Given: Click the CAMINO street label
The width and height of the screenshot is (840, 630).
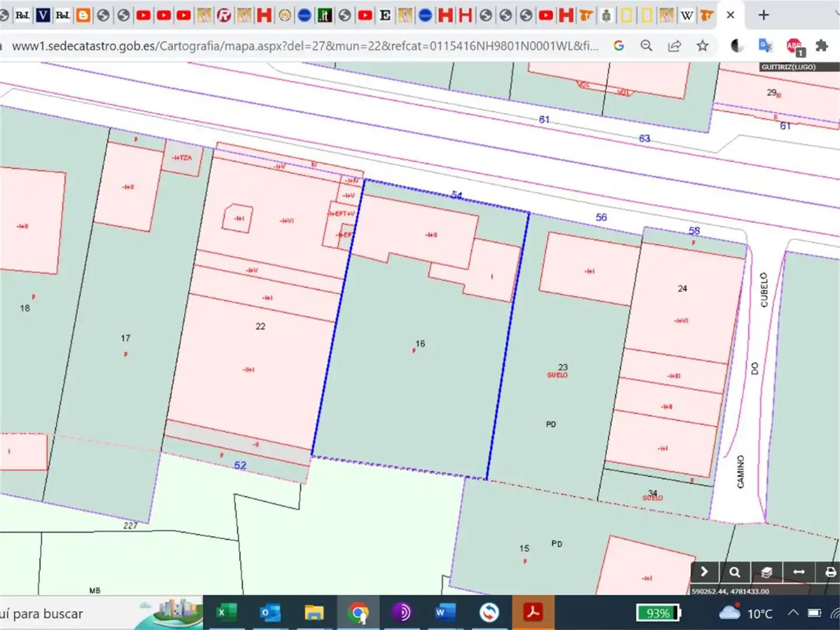Looking at the screenshot, I should pos(740,472).
